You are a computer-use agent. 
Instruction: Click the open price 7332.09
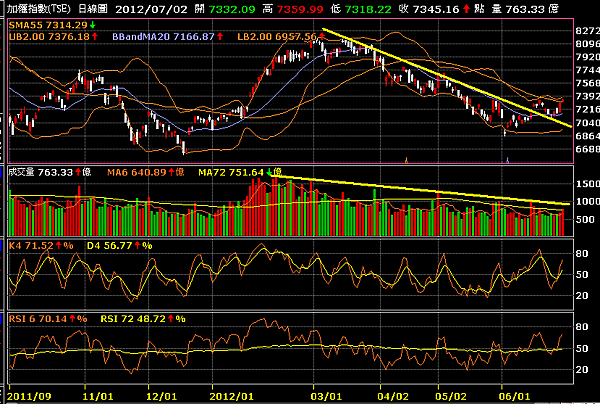coord(232,9)
